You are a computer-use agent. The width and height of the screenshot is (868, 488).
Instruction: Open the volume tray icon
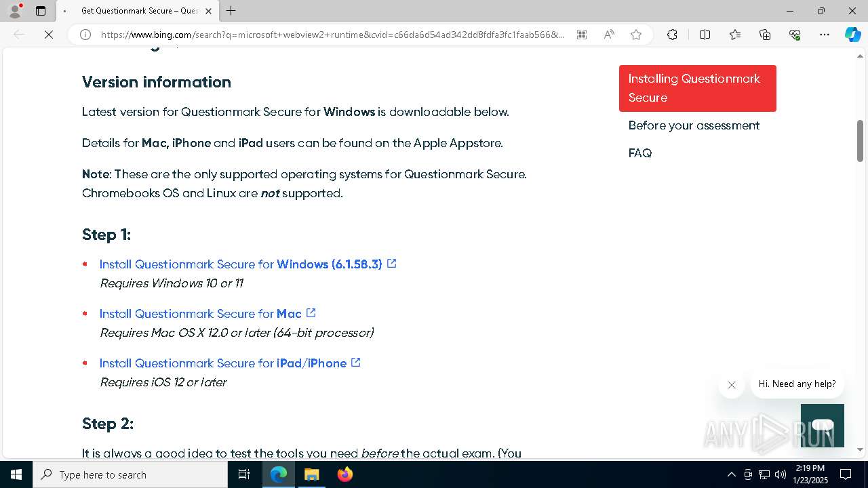(x=781, y=474)
